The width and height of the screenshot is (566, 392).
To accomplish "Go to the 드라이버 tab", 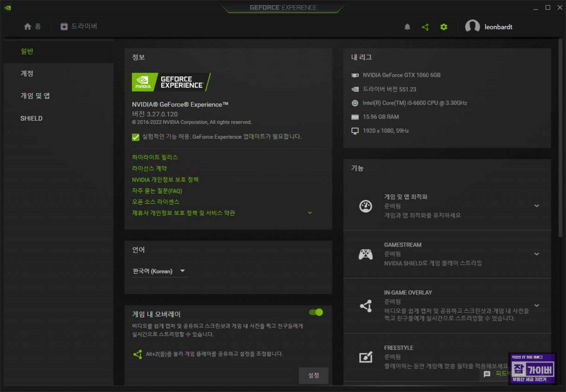I will pyautogui.click(x=79, y=26).
